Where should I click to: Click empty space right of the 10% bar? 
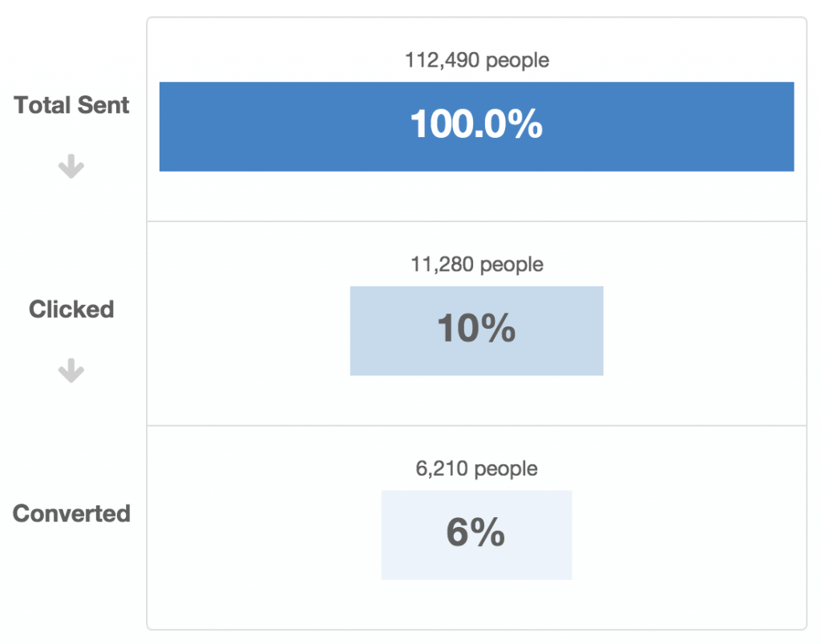(704, 330)
